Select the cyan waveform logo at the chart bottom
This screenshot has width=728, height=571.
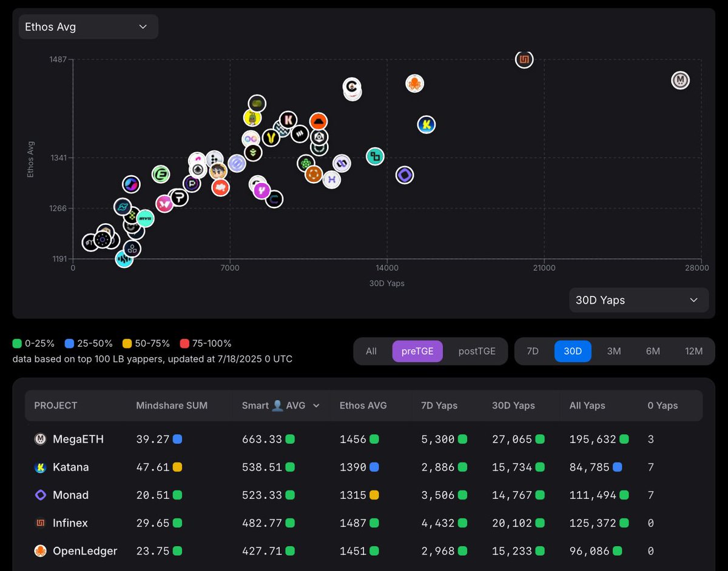click(x=124, y=259)
